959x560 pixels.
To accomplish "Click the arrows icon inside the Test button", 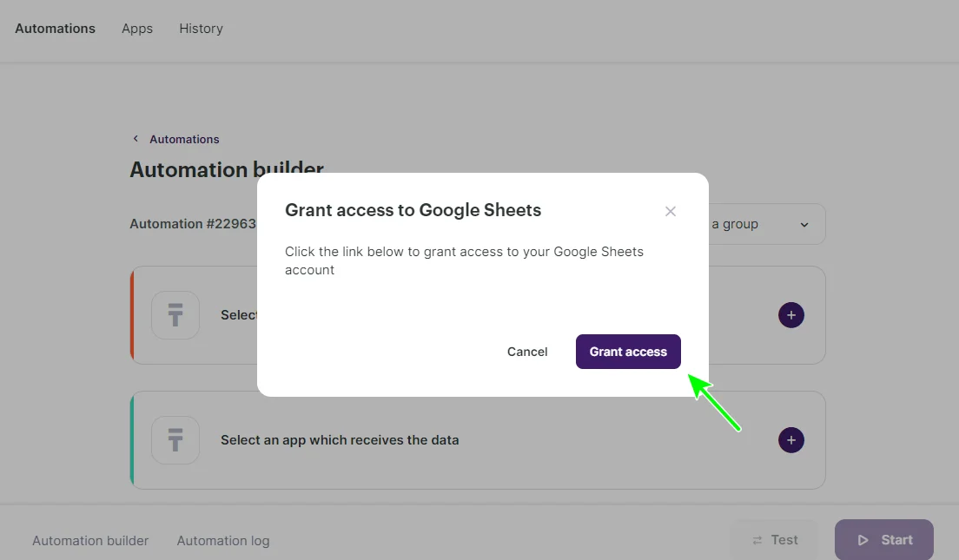I will (x=755, y=539).
